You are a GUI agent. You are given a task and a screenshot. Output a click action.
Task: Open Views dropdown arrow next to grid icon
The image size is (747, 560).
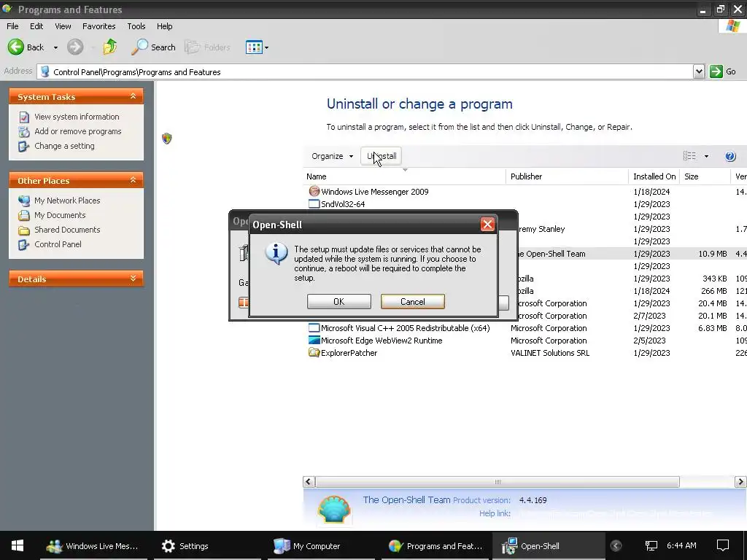266,47
